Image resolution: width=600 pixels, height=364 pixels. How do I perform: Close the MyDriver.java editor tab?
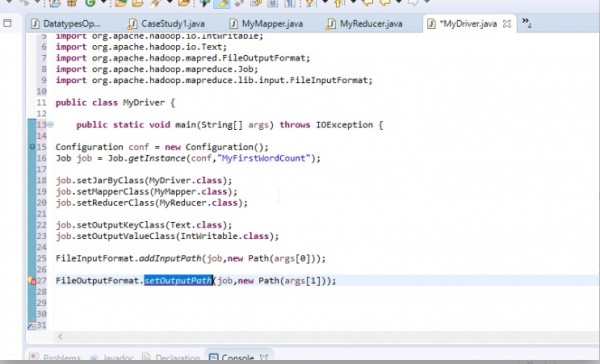(x=507, y=24)
